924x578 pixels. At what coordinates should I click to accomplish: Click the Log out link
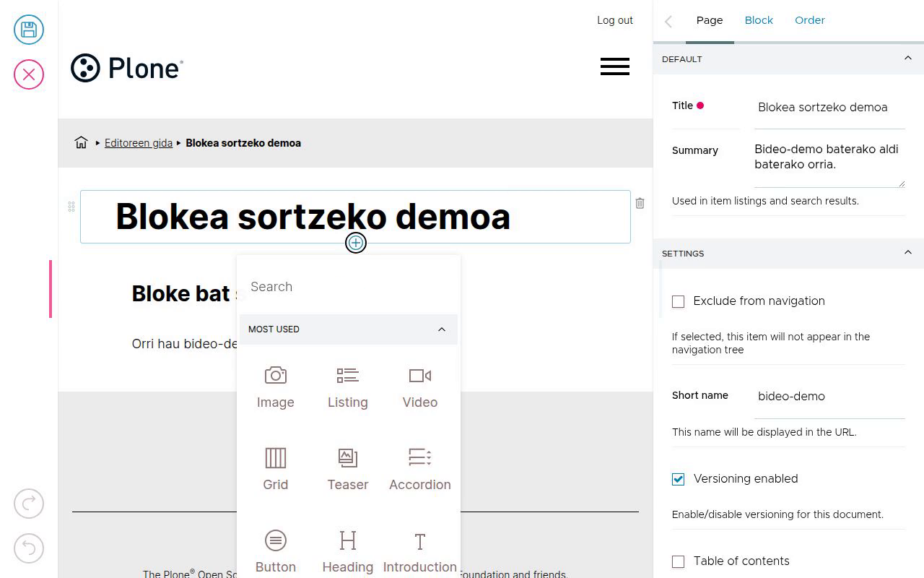point(615,20)
